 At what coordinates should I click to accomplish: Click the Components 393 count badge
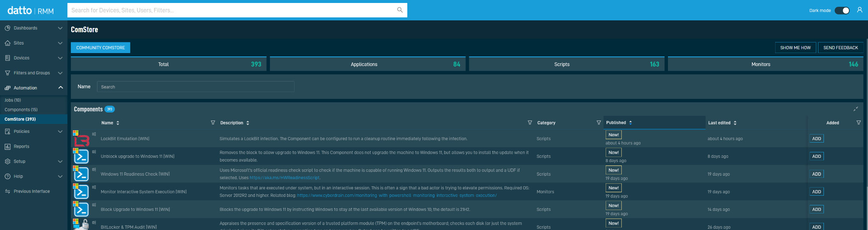tap(109, 109)
